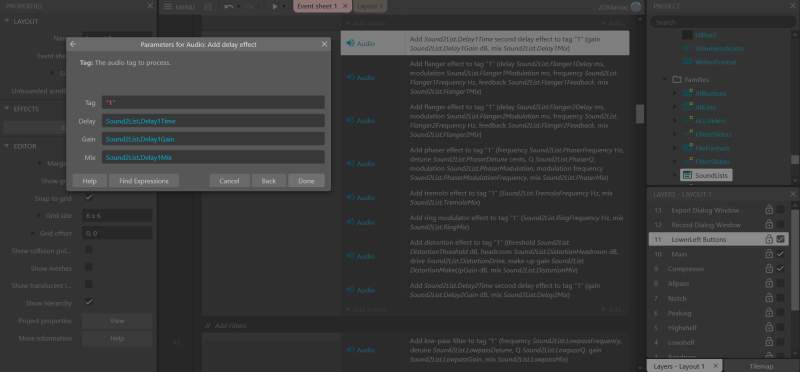
Task: Select the SoundLists family item
Action: coord(707,175)
